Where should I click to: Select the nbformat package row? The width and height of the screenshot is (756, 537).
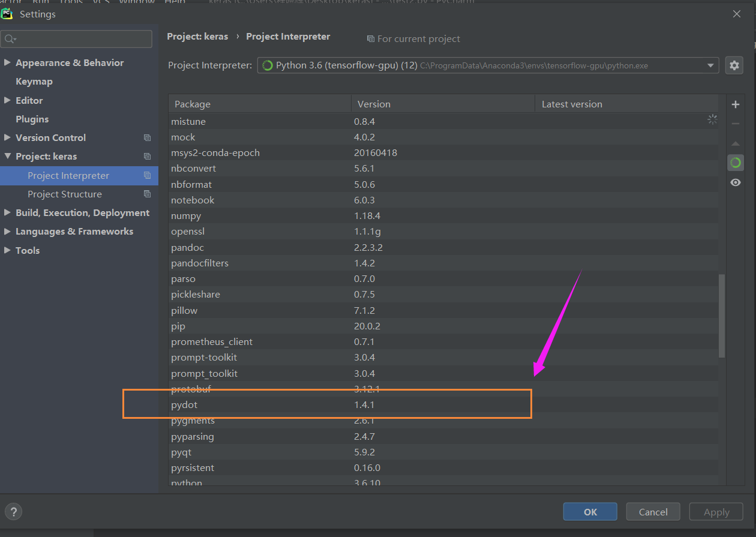tap(443, 184)
